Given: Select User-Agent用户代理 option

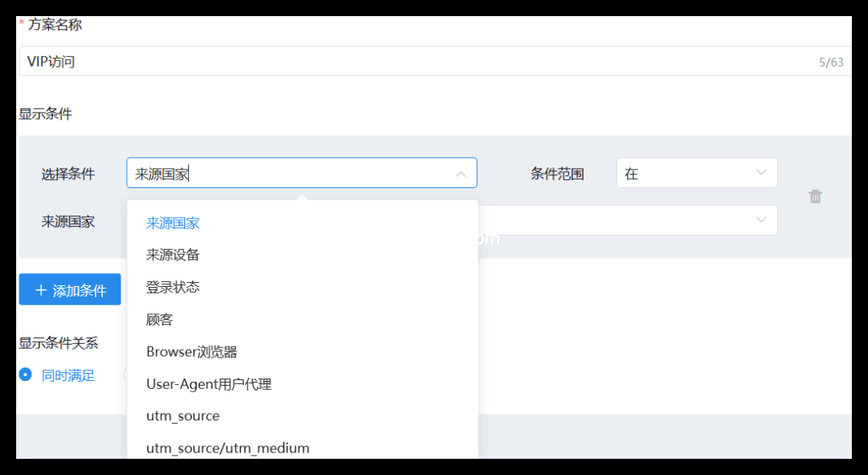Looking at the screenshot, I should [x=302, y=383].
